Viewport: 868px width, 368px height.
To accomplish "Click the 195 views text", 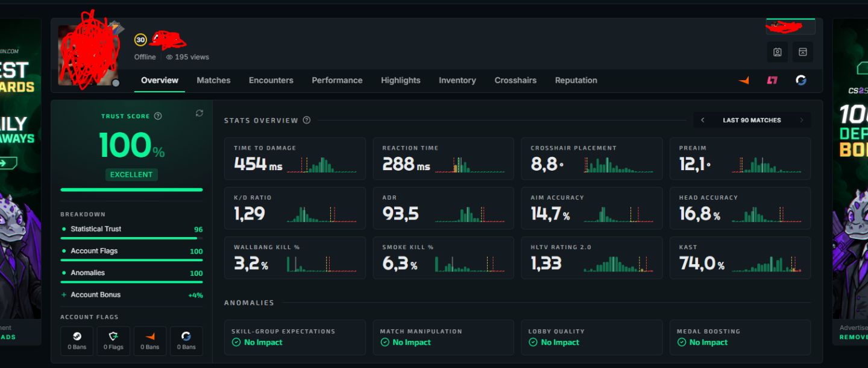I will 192,57.
